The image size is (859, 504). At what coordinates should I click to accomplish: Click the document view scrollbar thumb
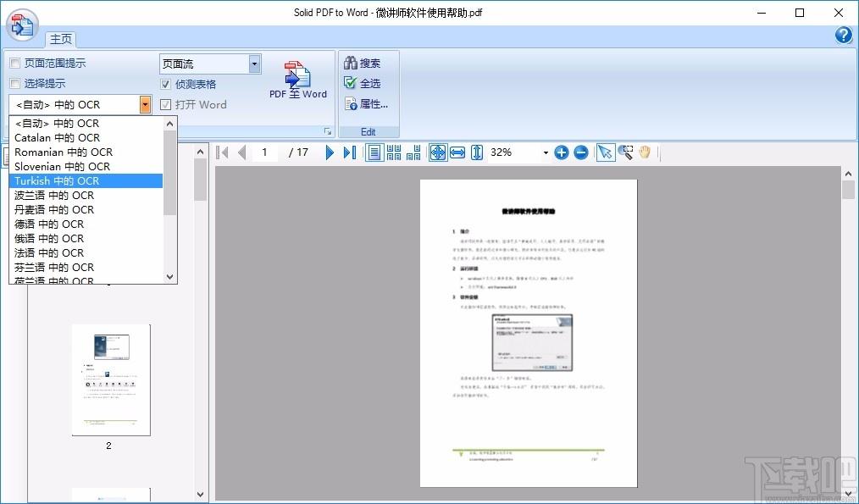tap(849, 190)
